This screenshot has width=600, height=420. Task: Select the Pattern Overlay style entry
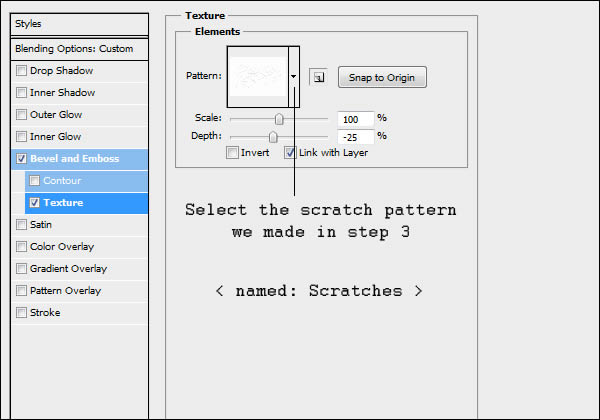(80, 291)
